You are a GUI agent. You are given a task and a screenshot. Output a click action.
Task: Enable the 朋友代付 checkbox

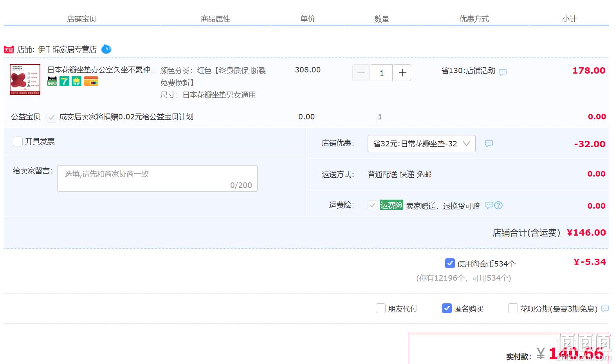(381, 308)
